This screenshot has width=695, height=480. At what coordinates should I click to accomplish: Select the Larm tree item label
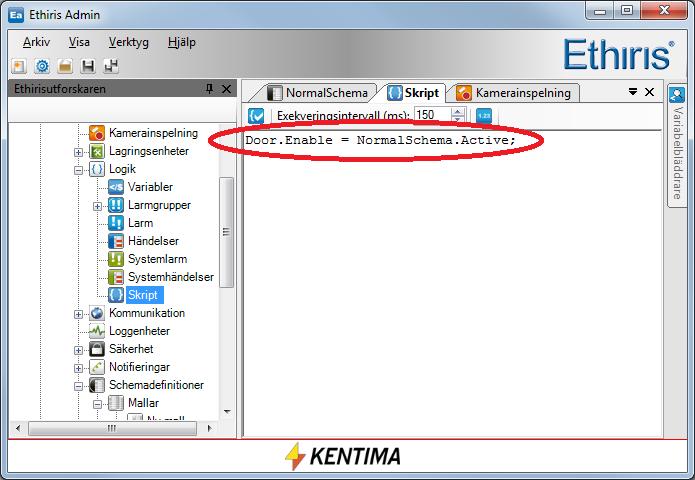point(141,223)
